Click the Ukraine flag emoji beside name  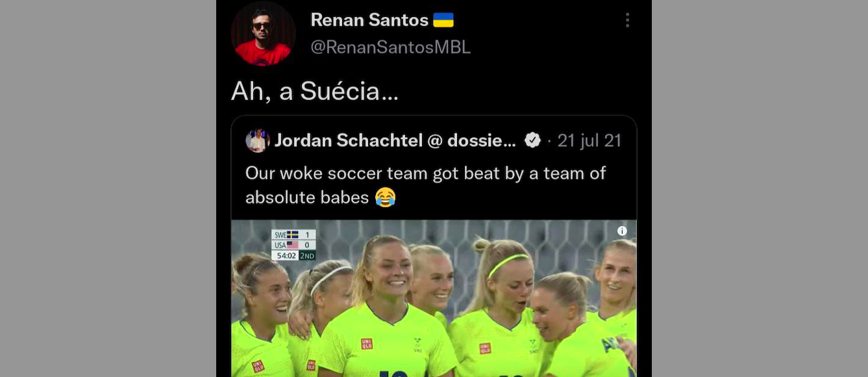coord(443,20)
